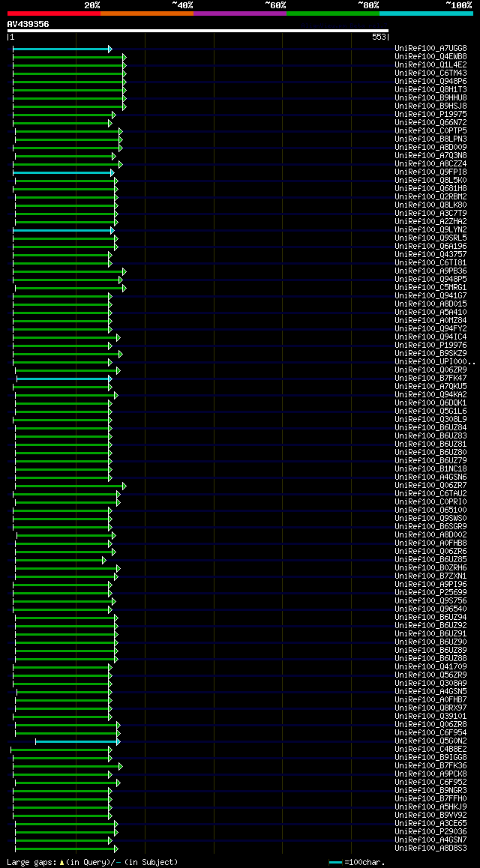The image size is (480, 868).
Task: Open UniRef100_Q94IC4 hit
Action: (x=430, y=337)
